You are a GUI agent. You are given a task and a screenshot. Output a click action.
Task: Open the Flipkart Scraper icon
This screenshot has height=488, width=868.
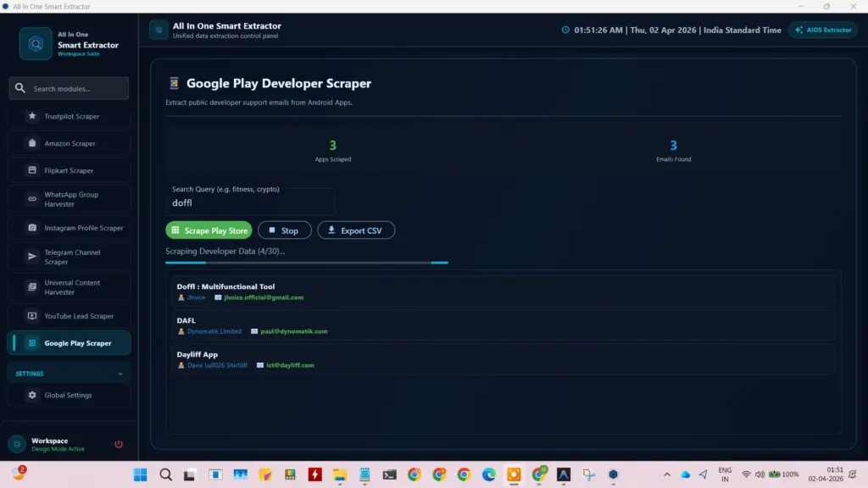pyautogui.click(x=32, y=169)
